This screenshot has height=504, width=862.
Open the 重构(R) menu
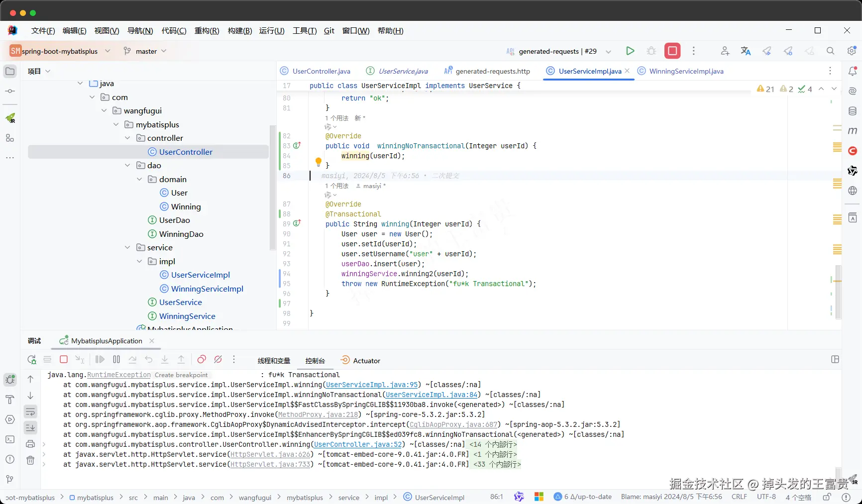207,31
